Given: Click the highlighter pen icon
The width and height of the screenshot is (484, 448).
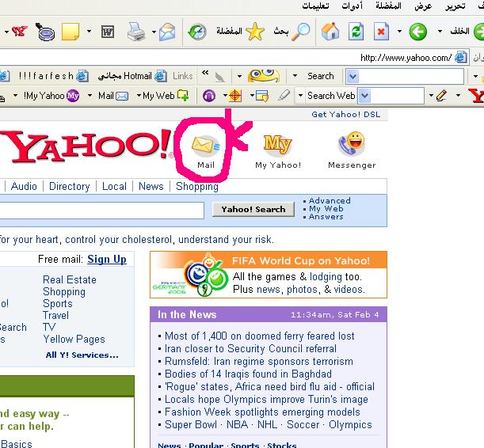Looking at the screenshot, I should click(x=284, y=95).
